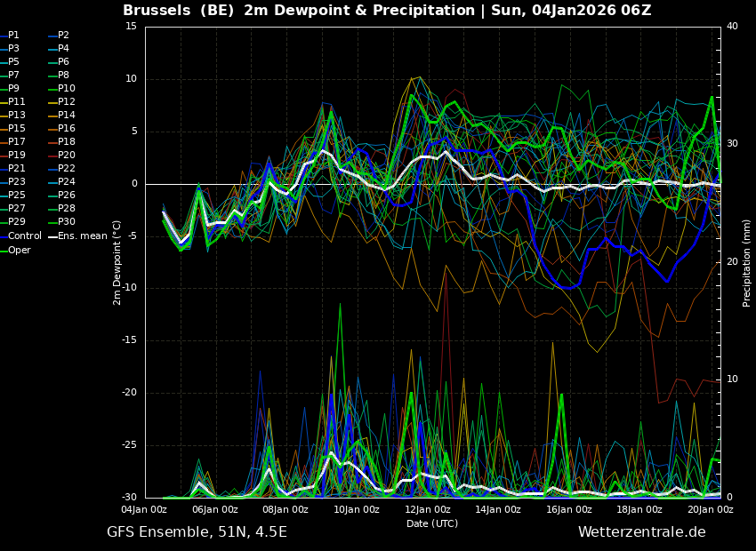Image resolution: width=756 pixels, height=551 pixels.
Task: Click the P30 legend entry
Action: pos(62,222)
